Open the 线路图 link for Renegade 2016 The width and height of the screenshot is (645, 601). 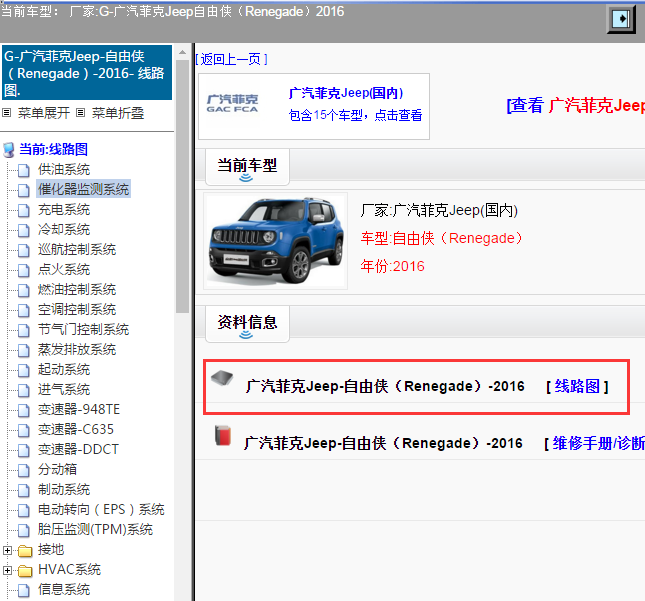(x=577, y=386)
